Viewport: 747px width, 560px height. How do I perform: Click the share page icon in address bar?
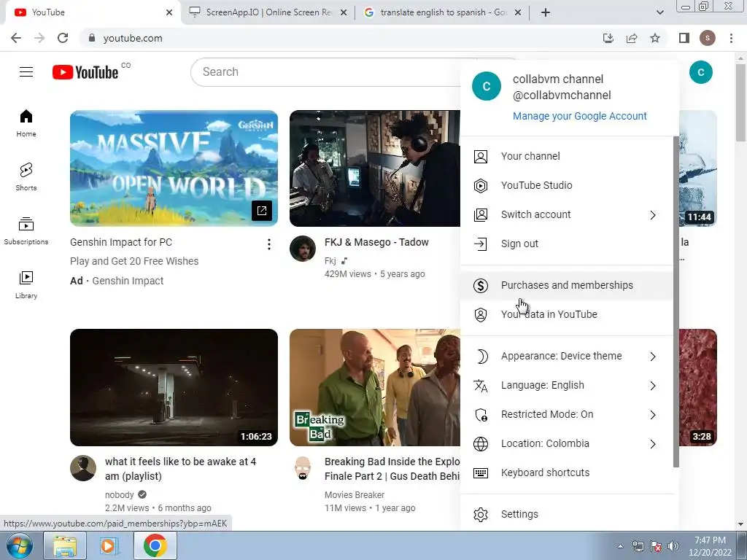tap(632, 38)
